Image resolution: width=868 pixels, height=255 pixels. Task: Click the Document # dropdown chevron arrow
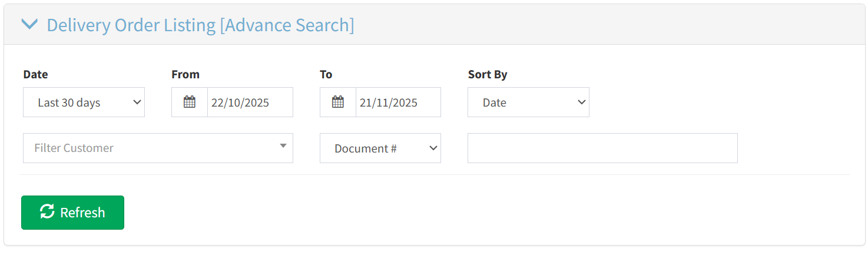[x=433, y=148]
